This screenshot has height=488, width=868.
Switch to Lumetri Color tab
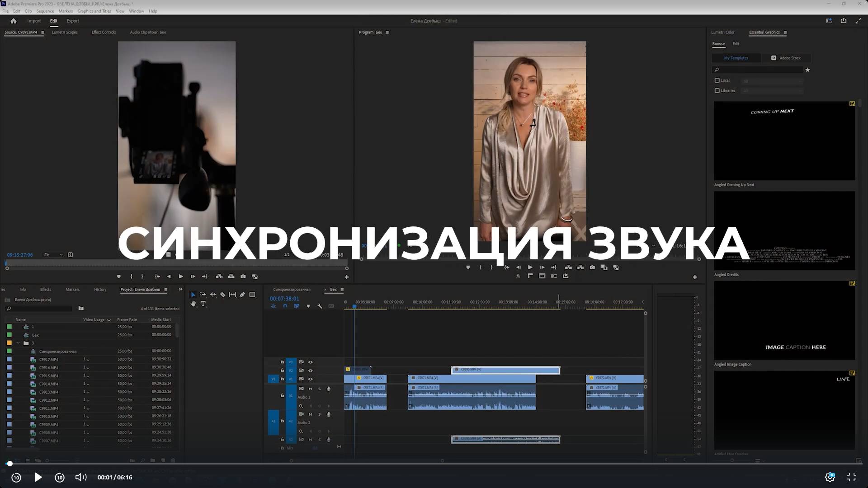tap(722, 32)
